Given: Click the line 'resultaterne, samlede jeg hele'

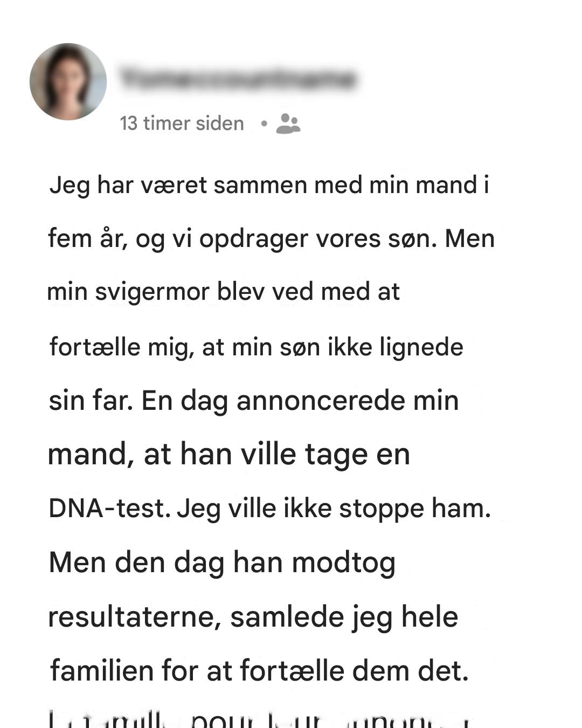Looking at the screenshot, I should click(253, 617).
